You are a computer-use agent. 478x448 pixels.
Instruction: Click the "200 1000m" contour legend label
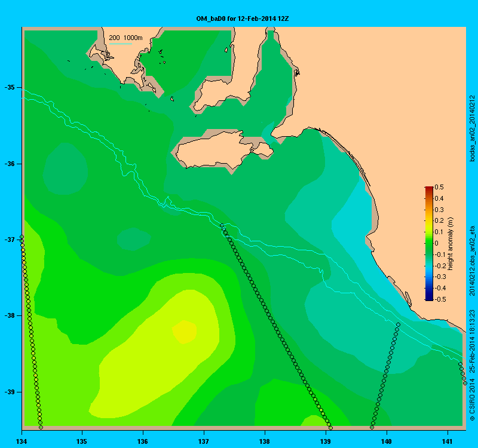coord(125,38)
